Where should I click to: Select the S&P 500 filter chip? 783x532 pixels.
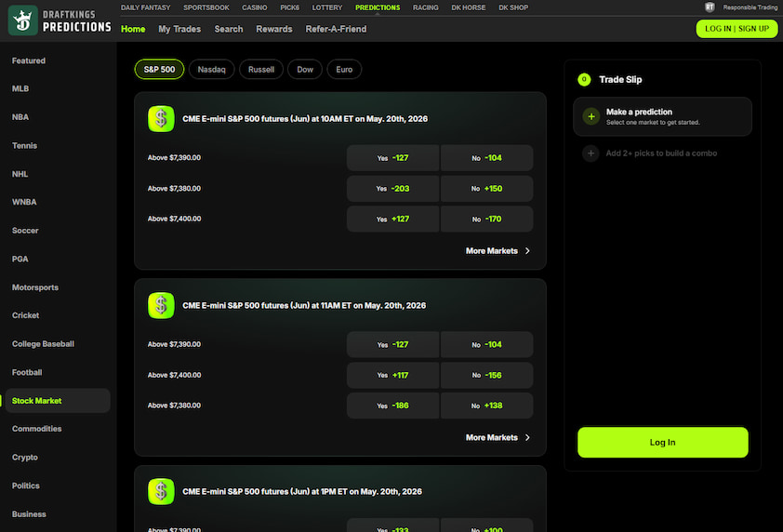[x=159, y=70]
